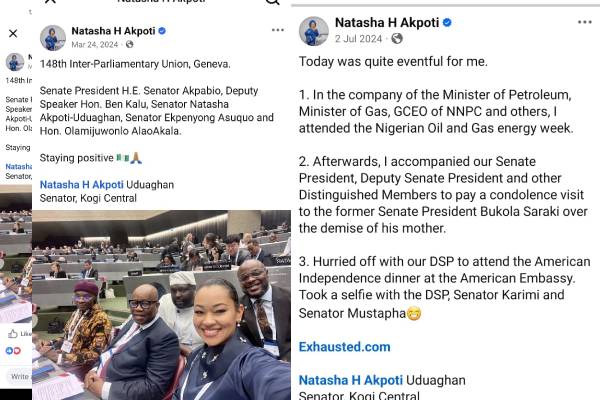Image resolution: width=600 pixels, height=400 pixels.
Task: Click the verified badge on the July post
Action: (x=447, y=22)
